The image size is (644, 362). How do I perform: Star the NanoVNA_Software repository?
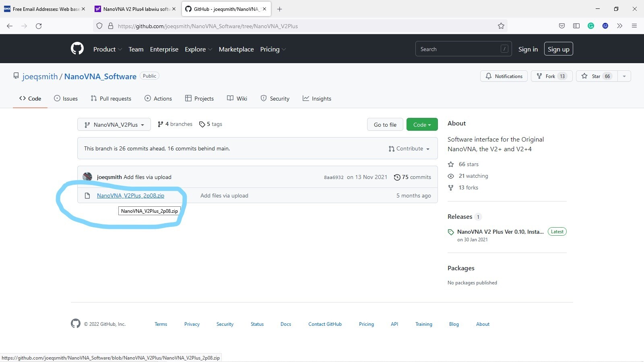pos(597,76)
